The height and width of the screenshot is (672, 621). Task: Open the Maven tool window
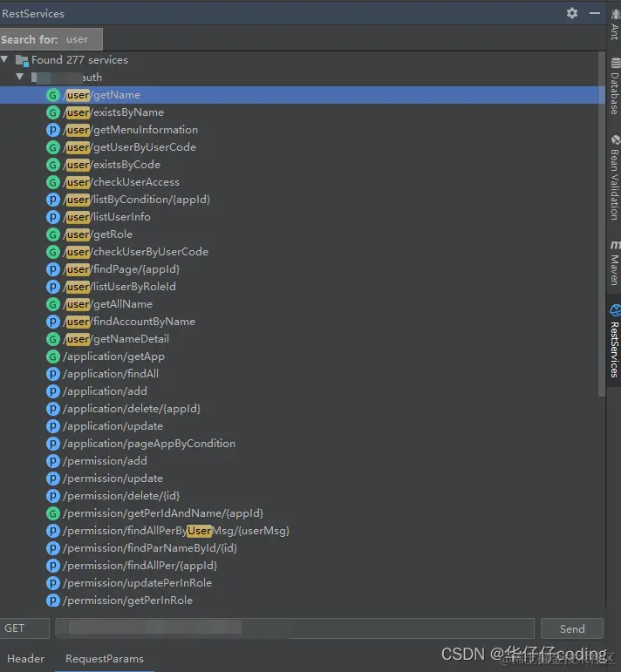615,262
